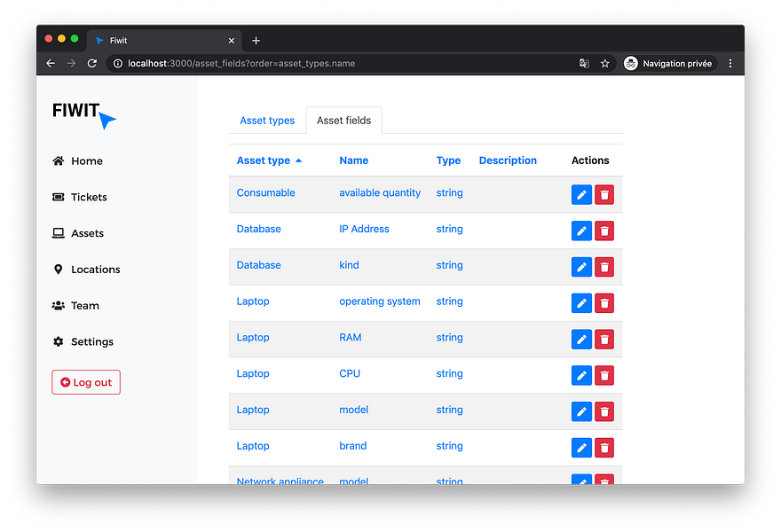Delete the Laptop brand field

pos(604,448)
